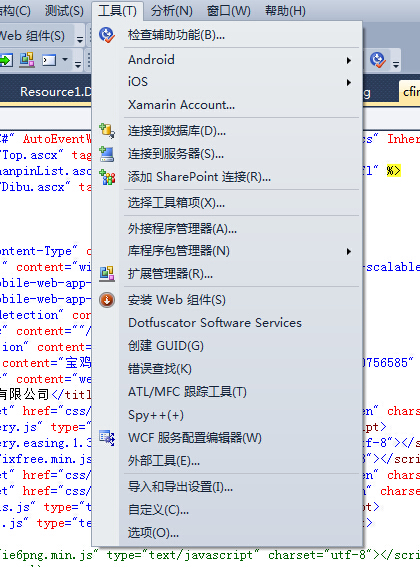
Task: Click the Add SharePoint connection icon
Action: (107, 177)
